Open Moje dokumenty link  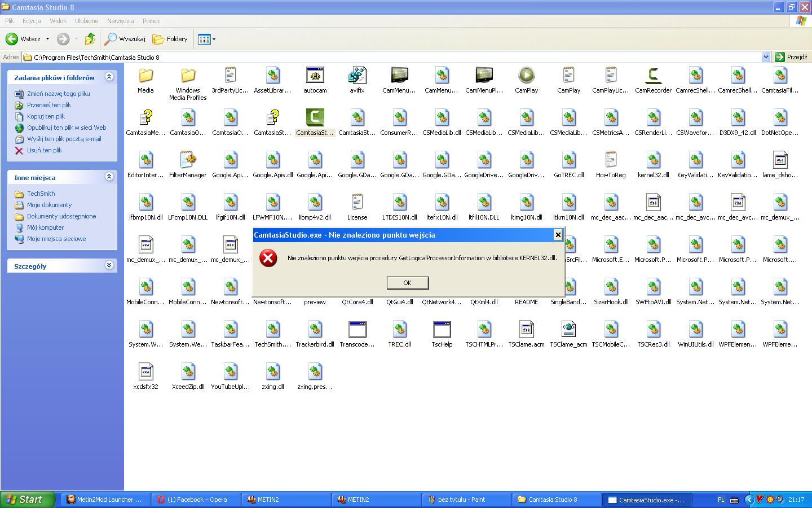tap(50, 205)
